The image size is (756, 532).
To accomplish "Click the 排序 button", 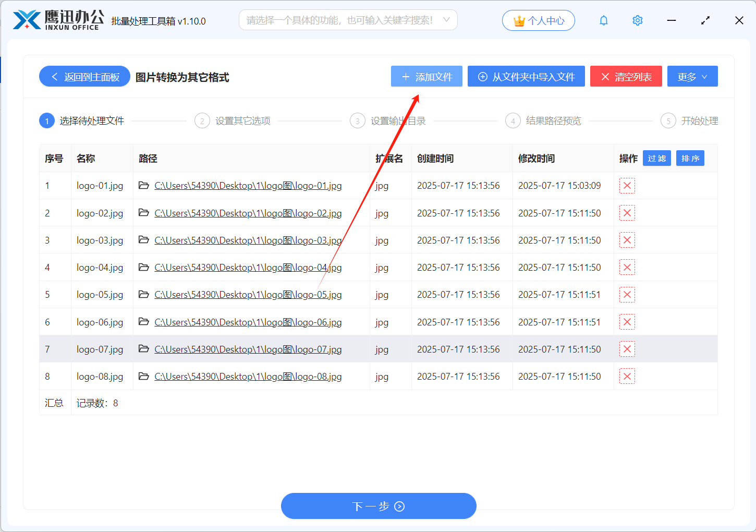I will tap(690, 158).
